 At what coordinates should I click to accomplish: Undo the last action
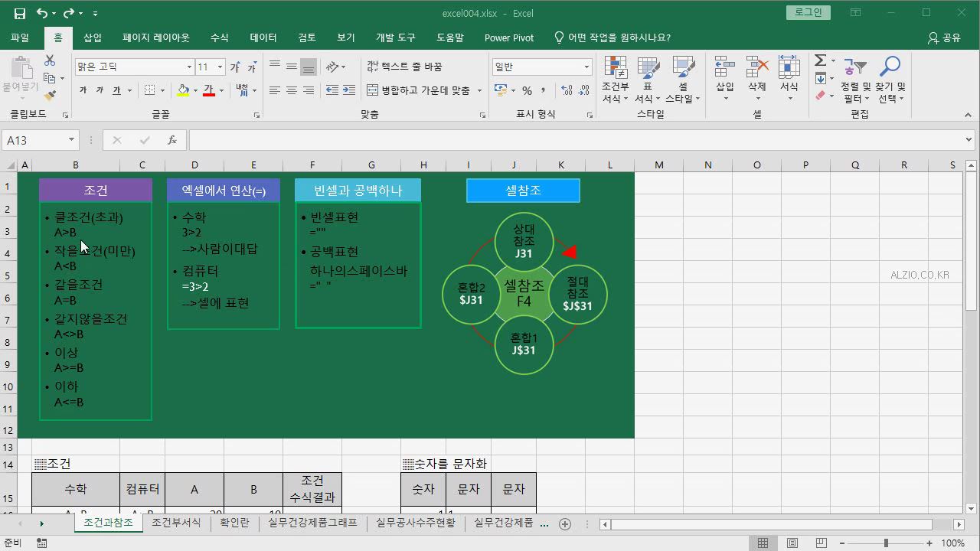point(42,13)
